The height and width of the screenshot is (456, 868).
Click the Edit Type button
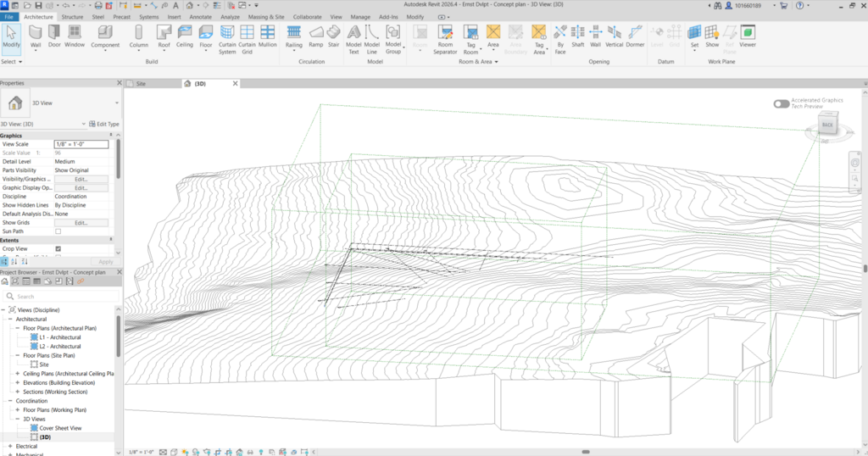(104, 124)
